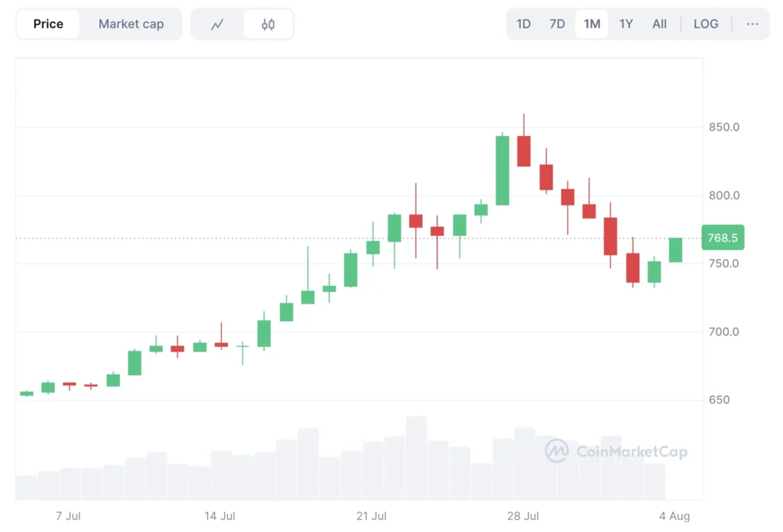Click the 4 Aug date axis label
Screen dimensions: 783x532
[674, 516]
